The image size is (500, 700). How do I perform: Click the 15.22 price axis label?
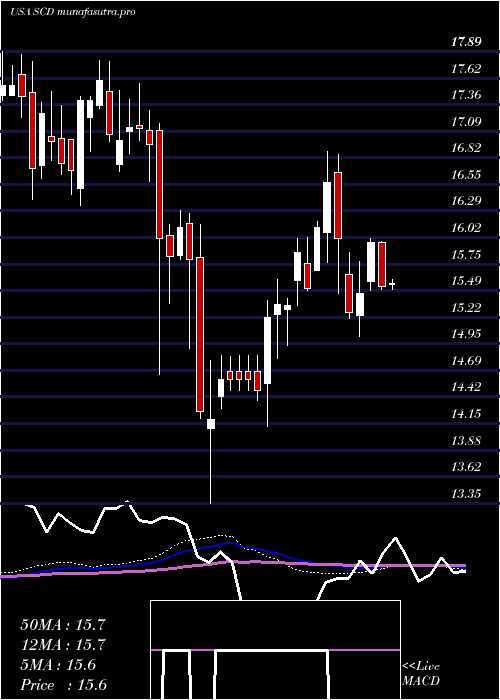(466, 307)
